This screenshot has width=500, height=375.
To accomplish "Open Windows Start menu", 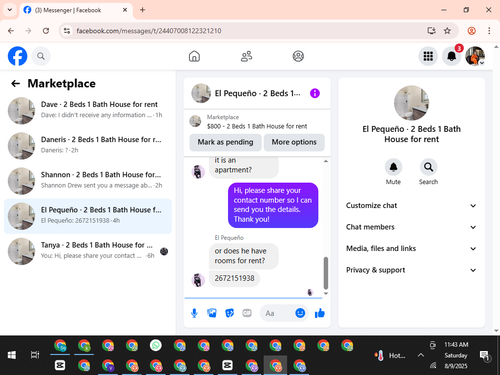I will click(x=12, y=355).
